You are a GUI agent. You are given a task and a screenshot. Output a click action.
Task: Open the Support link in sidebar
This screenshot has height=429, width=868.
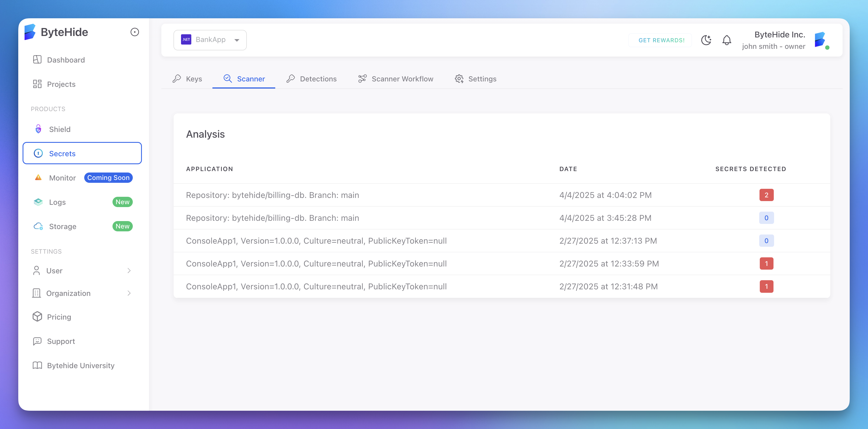tap(61, 341)
